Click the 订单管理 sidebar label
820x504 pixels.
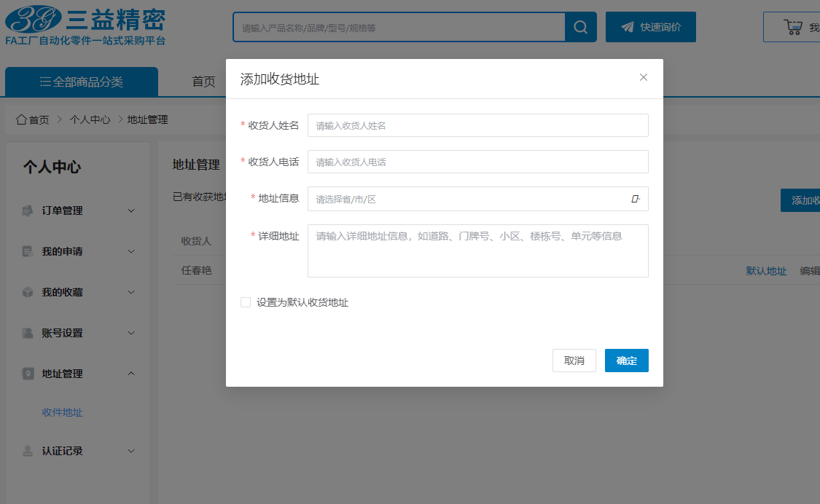pos(62,210)
